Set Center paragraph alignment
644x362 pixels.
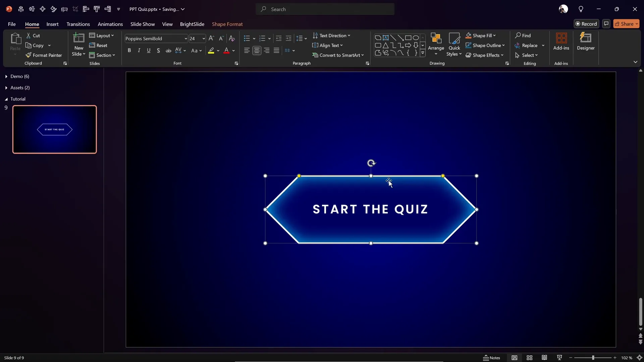(x=257, y=50)
